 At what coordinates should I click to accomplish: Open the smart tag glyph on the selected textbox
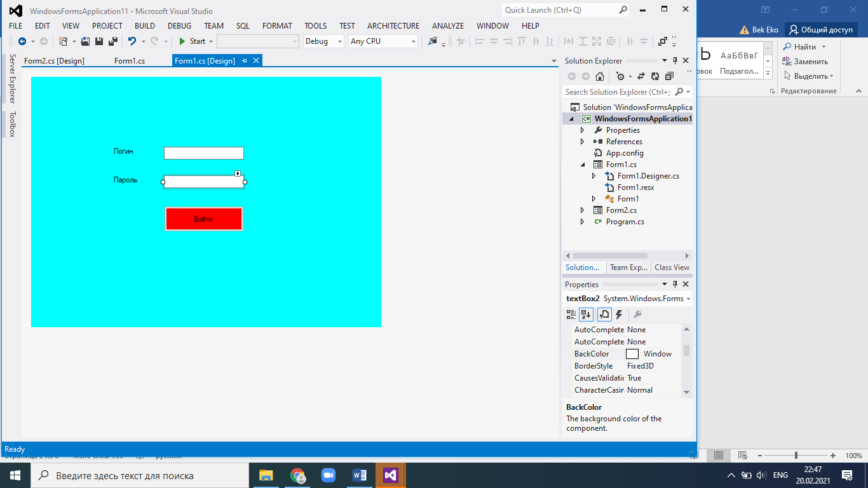(238, 173)
